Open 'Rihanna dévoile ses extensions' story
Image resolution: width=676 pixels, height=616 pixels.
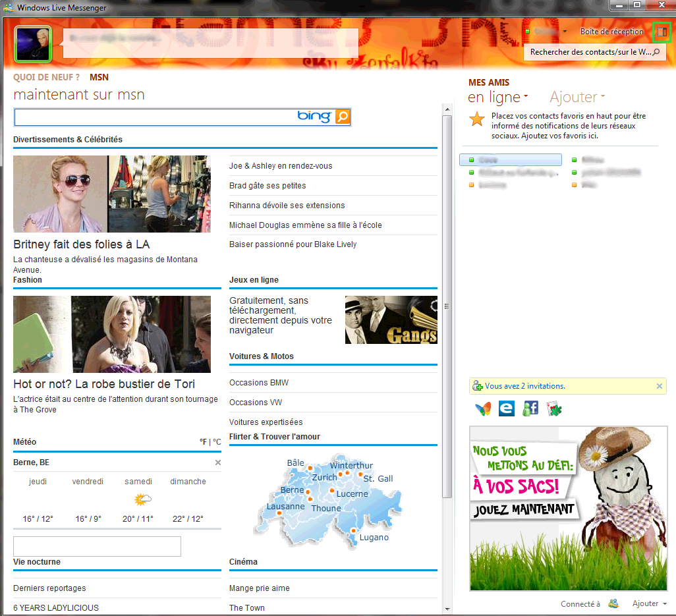click(x=287, y=206)
